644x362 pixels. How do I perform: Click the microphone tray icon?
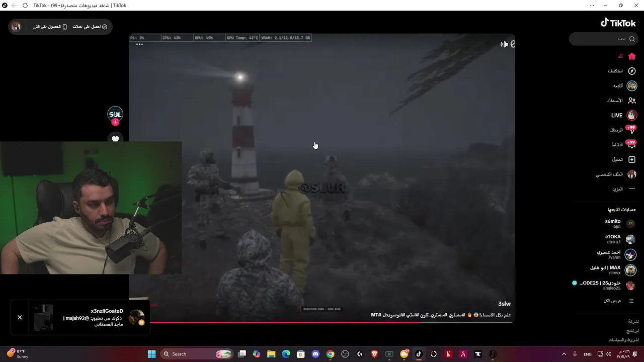tap(575, 354)
